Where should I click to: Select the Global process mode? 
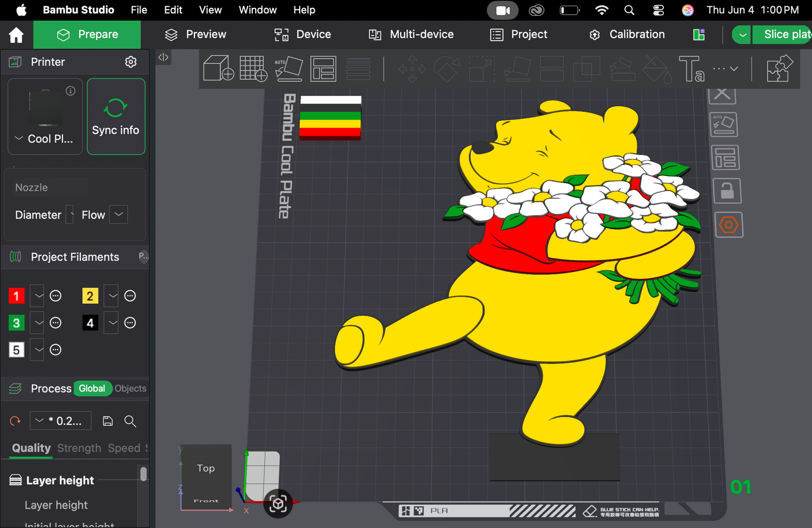pyautogui.click(x=92, y=389)
